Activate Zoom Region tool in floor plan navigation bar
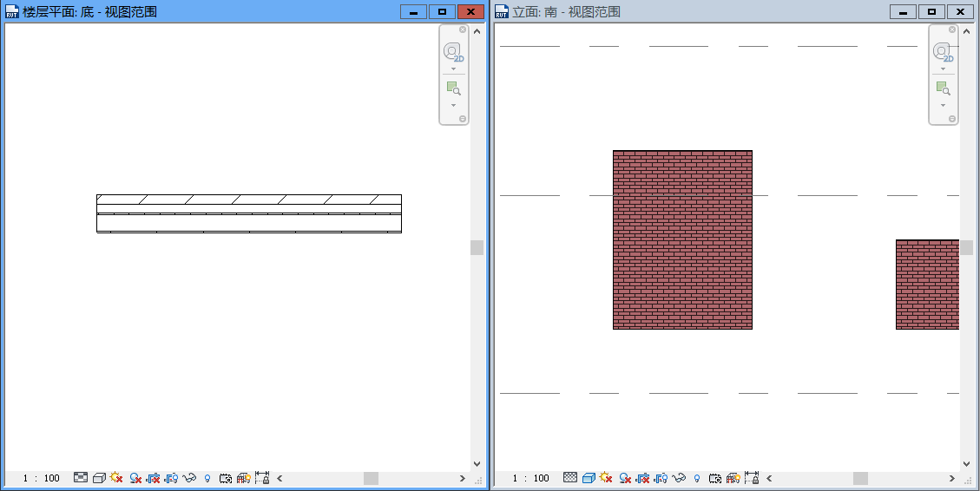Screen dimensions: 980x491 (454, 88)
